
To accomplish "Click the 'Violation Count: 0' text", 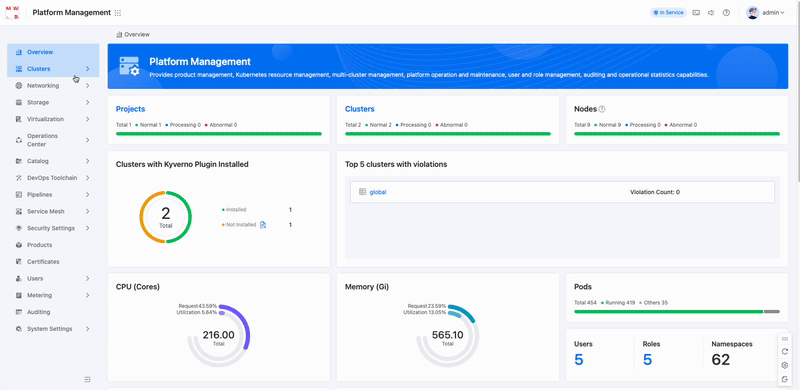I will pyautogui.click(x=655, y=192).
